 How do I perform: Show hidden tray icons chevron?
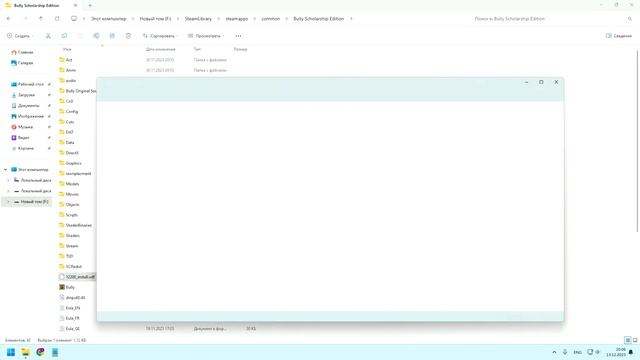pos(554,352)
